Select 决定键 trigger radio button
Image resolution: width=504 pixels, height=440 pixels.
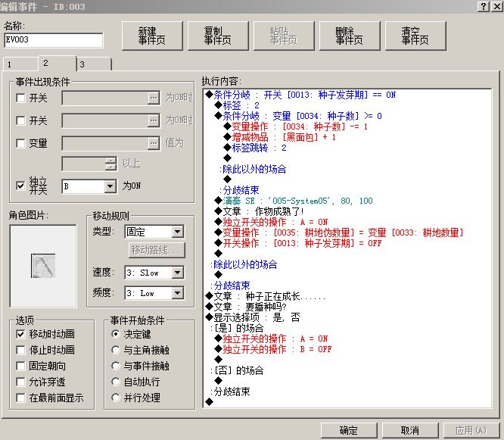[x=115, y=334]
